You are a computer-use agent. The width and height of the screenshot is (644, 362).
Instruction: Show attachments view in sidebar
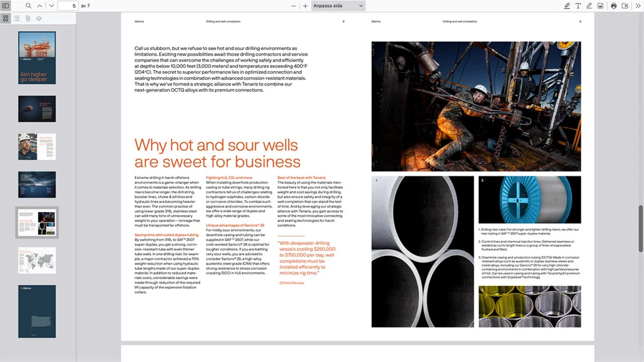[x=28, y=18]
